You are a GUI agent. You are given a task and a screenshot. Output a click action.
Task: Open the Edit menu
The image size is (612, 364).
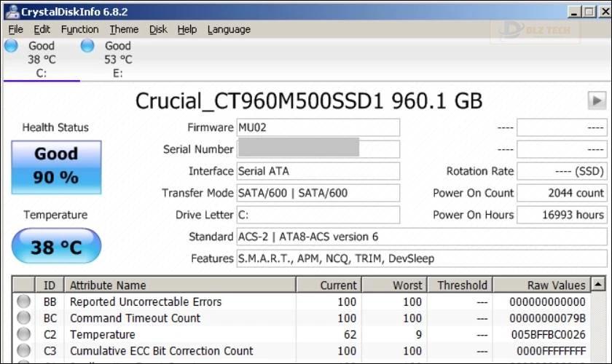point(42,29)
